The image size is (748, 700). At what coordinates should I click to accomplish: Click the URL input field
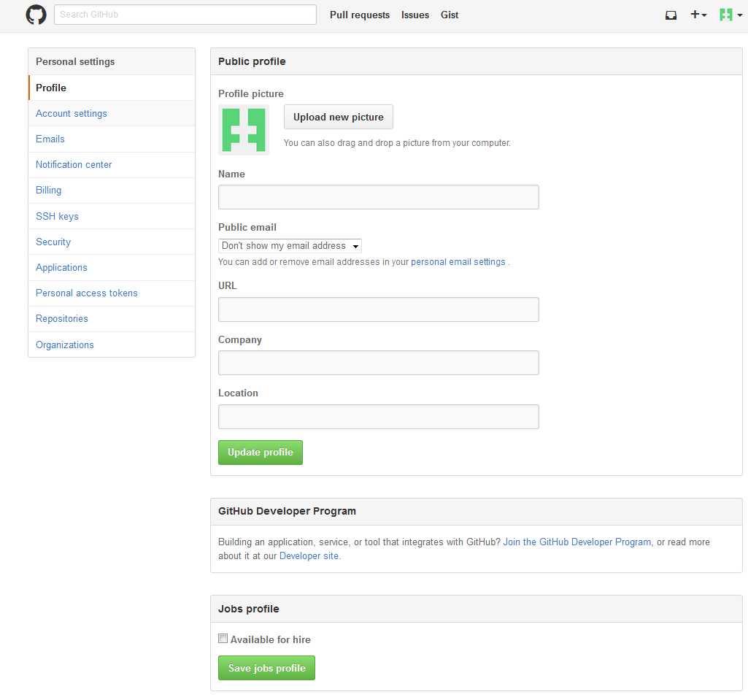point(378,309)
